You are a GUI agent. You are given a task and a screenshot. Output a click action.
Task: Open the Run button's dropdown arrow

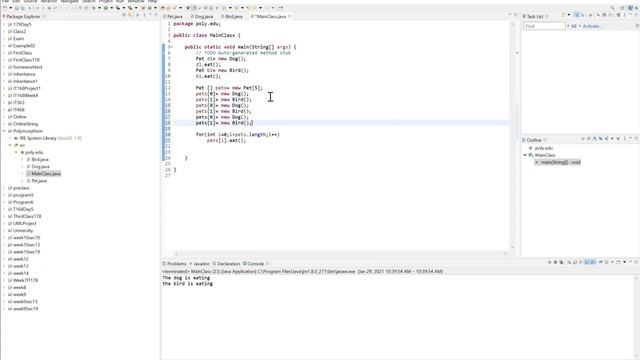pyautogui.click(x=111, y=8)
